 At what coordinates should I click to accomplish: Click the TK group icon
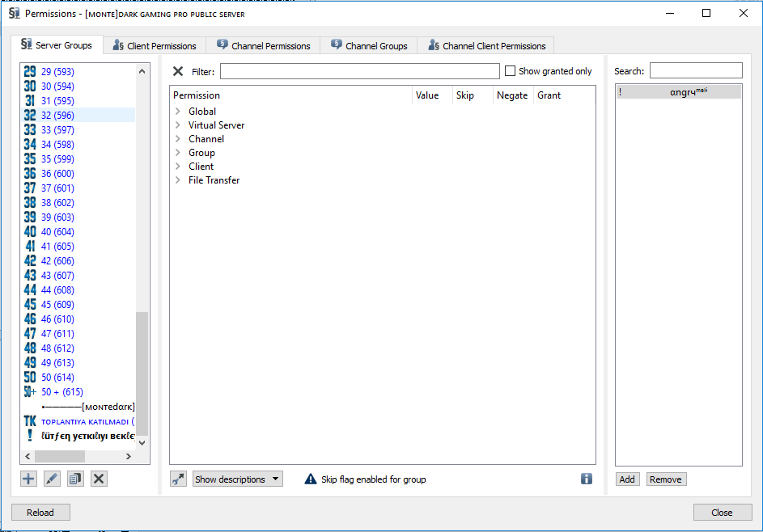coord(30,421)
